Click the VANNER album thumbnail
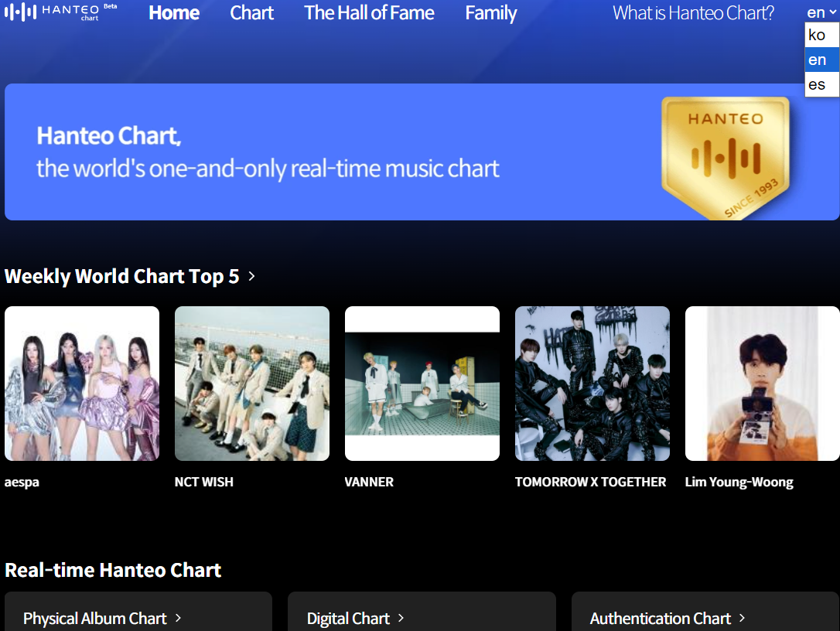 (x=422, y=384)
